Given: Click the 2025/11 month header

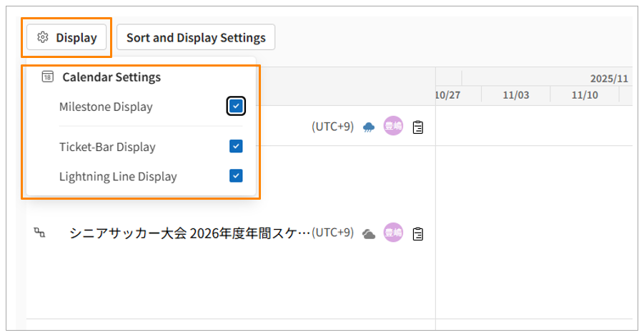Looking at the screenshot, I should pyautogui.click(x=608, y=78).
